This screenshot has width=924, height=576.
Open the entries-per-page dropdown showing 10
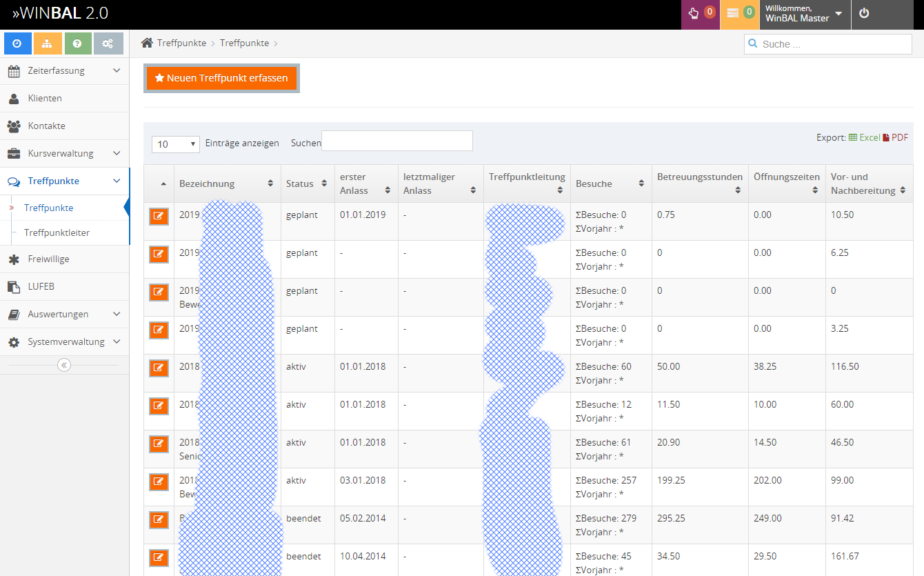[x=176, y=144]
